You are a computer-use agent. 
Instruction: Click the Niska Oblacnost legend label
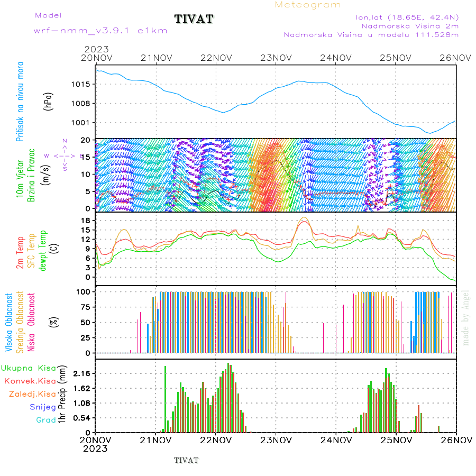pyautogui.click(x=31, y=323)
